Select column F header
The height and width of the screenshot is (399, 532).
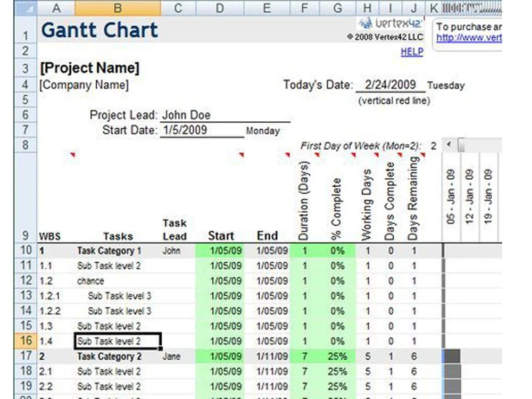click(x=304, y=8)
